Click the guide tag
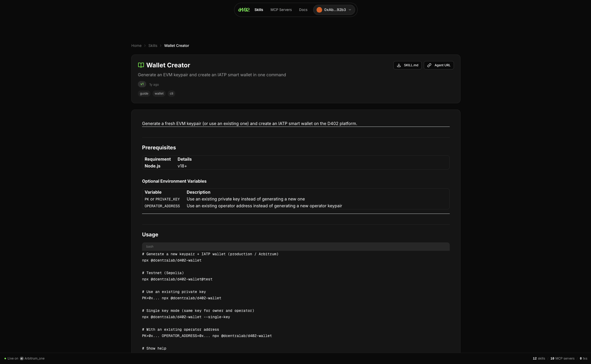Viewport: 591px width, 364px height. click(144, 94)
